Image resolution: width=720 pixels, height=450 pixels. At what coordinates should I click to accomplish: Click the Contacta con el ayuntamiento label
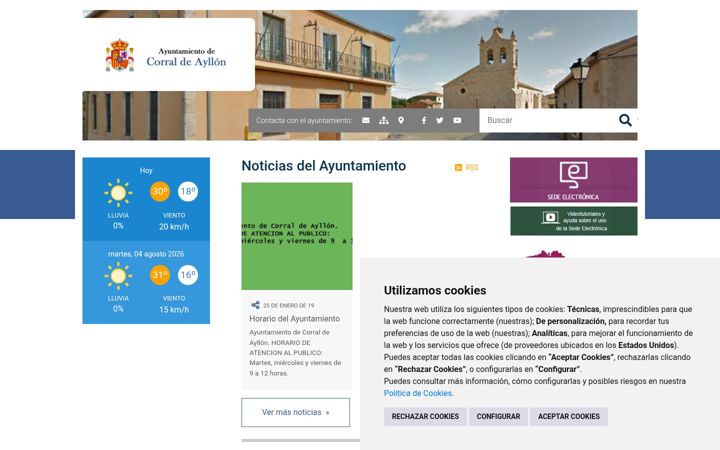[304, 120]
